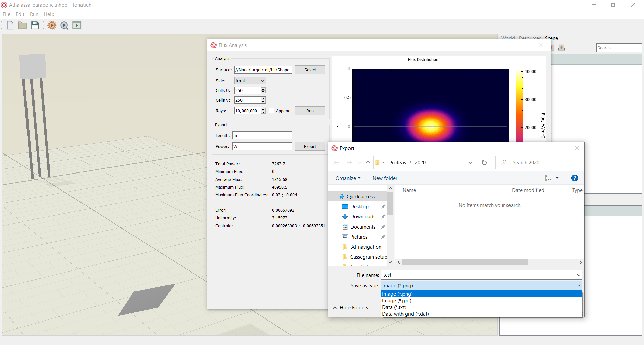Refresh the Export dialog folder view
The image size is (644, 345).
pyautogui.click(x=484, y=163)
